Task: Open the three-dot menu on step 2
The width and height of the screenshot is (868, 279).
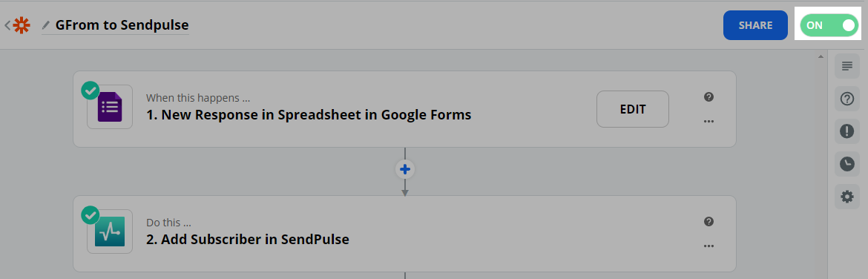Action: (708, 246)
